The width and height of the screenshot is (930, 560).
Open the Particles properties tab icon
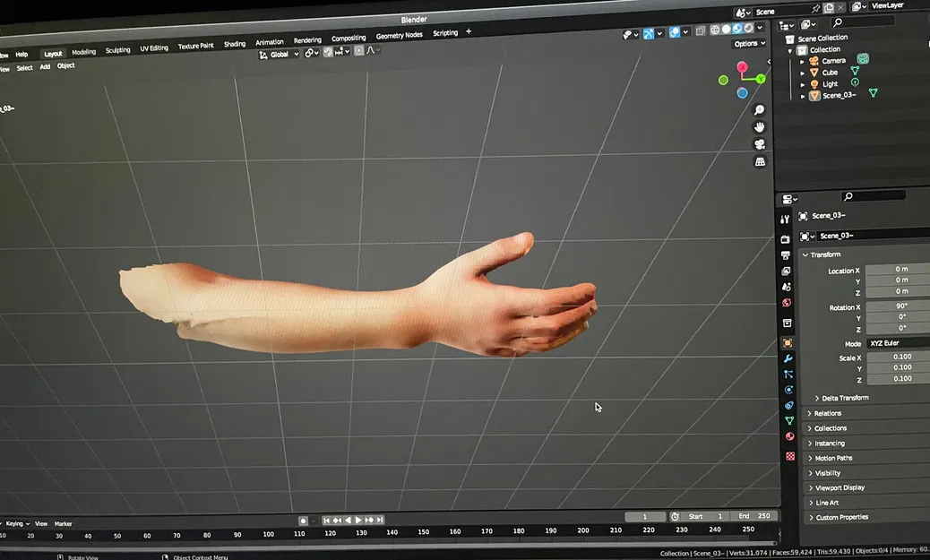(x=788, y=375)
